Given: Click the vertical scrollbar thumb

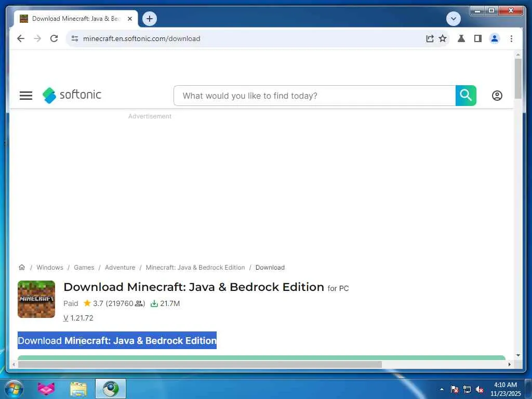Looking at the screenshot, I should (x=518, y=79).
